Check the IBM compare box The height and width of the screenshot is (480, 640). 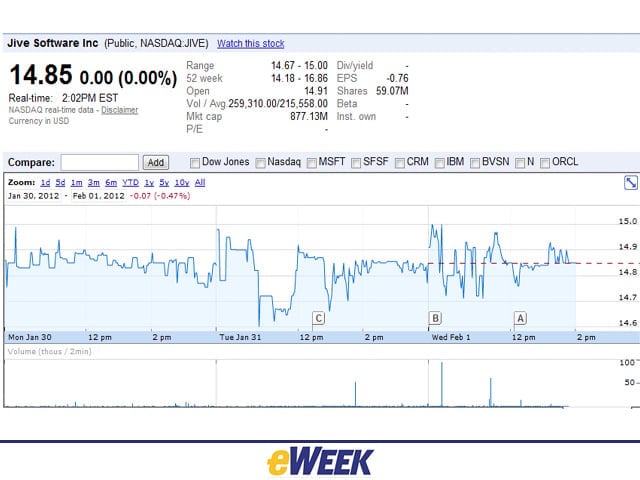point(439,163)
